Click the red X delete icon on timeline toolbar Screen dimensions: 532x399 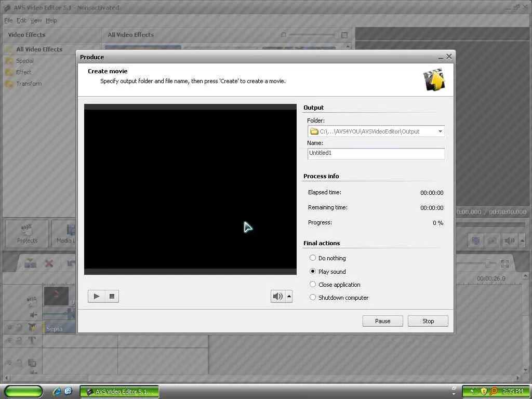tap(49, 263)
